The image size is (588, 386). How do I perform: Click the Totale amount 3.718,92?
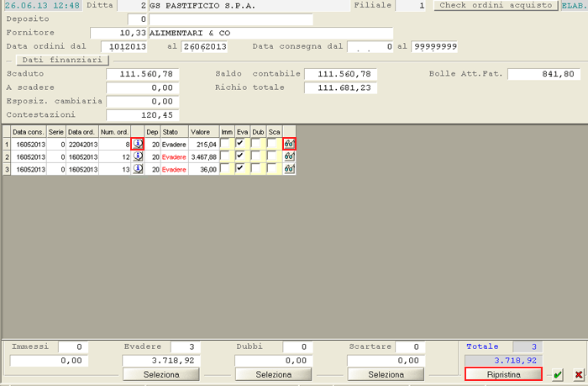coord(503,361)
